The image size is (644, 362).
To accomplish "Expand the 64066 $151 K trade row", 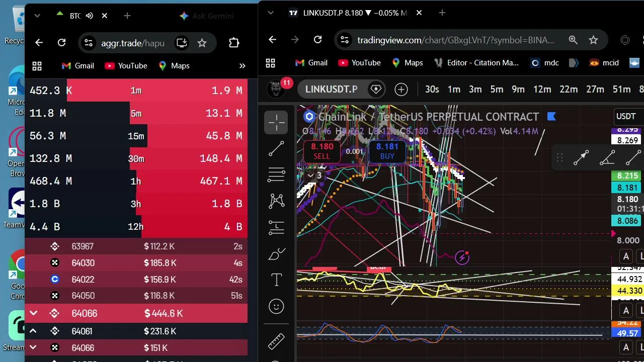I will [33, 347].
